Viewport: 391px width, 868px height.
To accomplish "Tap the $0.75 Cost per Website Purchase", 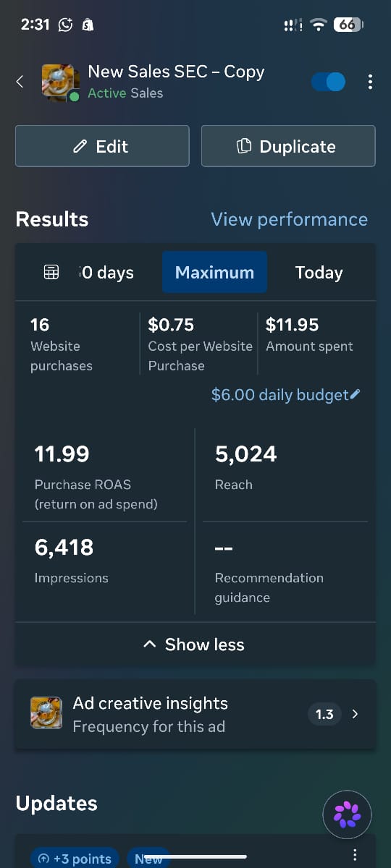I will (200, 344).
